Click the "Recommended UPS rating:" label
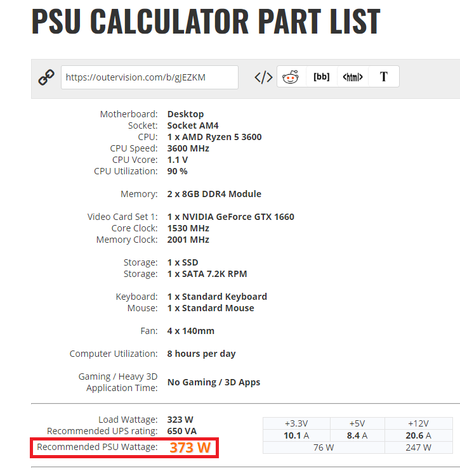 coord(102,431)
